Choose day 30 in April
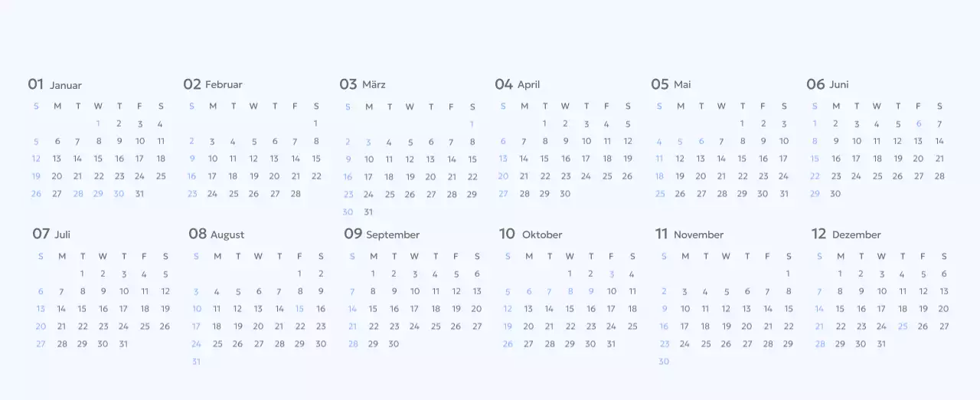This screenshot has height=400, width=980. tap(565, 194)
